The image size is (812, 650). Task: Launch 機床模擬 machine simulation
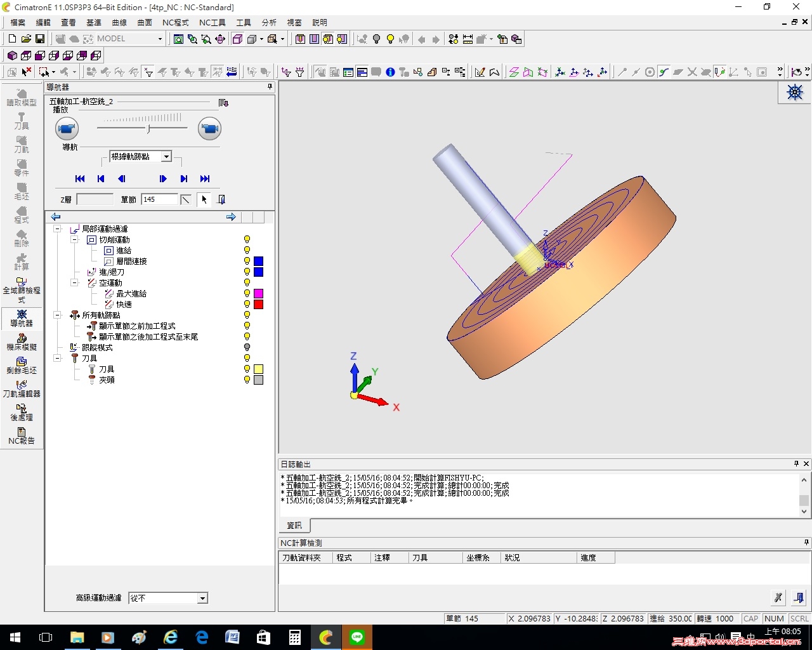[22, 342]
